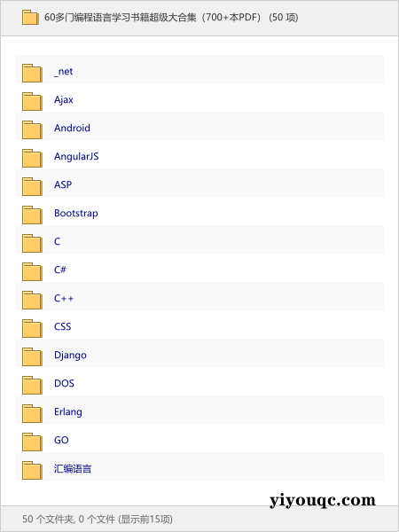Open the C++ folder link
Screen dimensions: 399x532
pyautogui.click(x=64, y=298)
